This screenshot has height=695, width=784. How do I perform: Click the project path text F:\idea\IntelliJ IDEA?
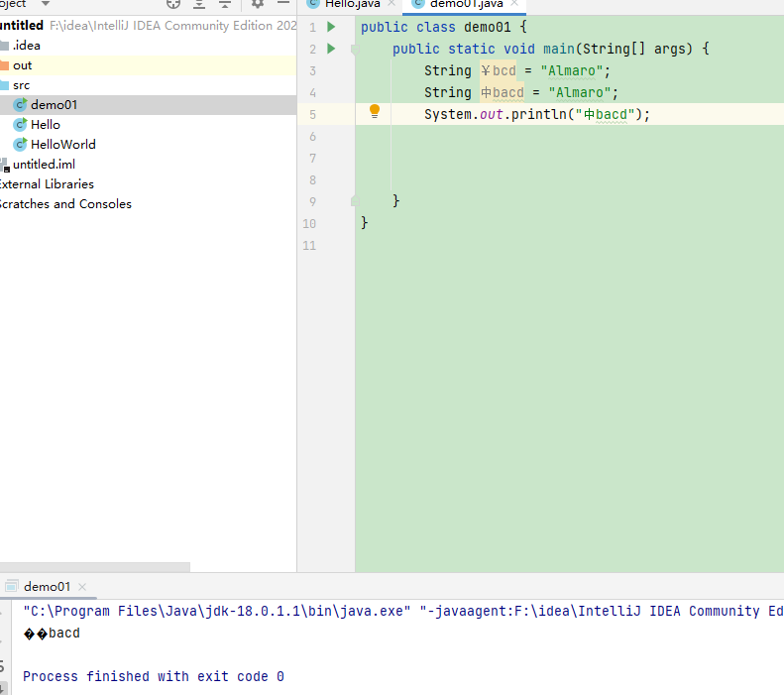(173, 26)
